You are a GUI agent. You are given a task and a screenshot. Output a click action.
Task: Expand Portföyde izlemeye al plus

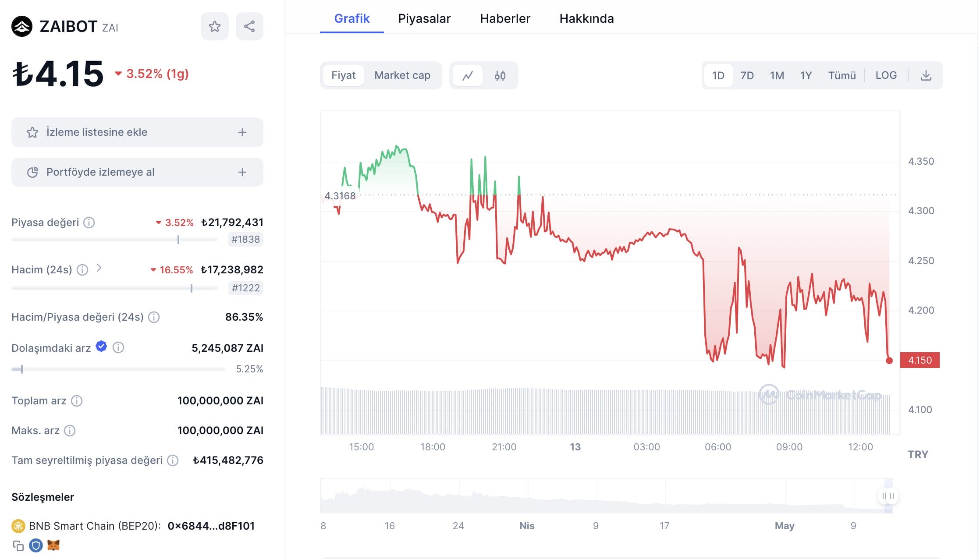point(242,172)
